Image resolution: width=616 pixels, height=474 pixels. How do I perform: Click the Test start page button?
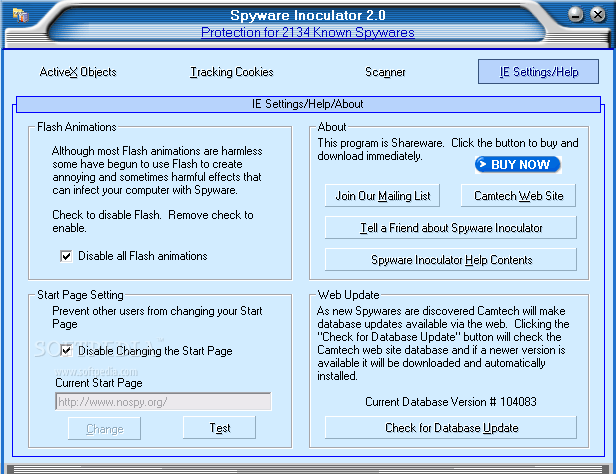coord(219,428)
